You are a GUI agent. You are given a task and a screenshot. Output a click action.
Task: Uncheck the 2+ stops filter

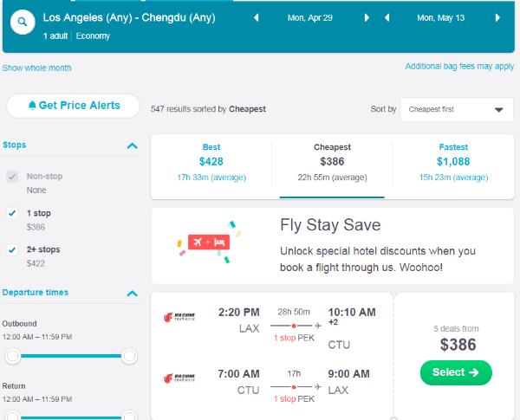(x=12, y=249)
